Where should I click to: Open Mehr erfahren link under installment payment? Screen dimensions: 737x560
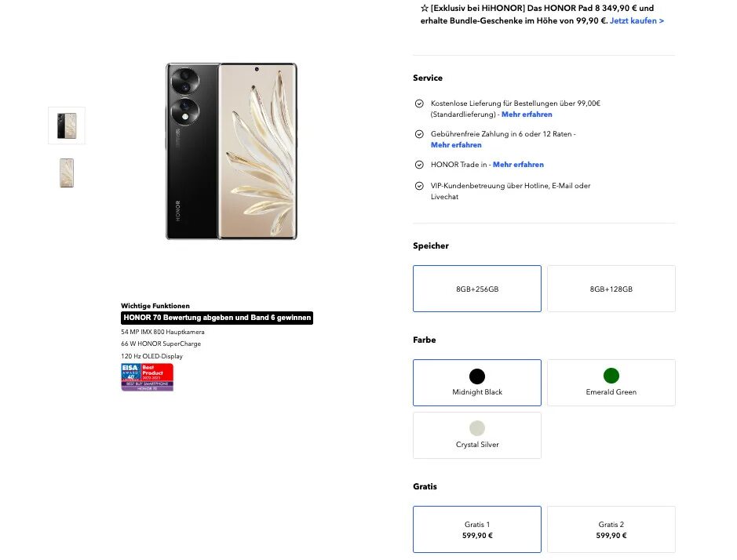(x=456, y=145)
